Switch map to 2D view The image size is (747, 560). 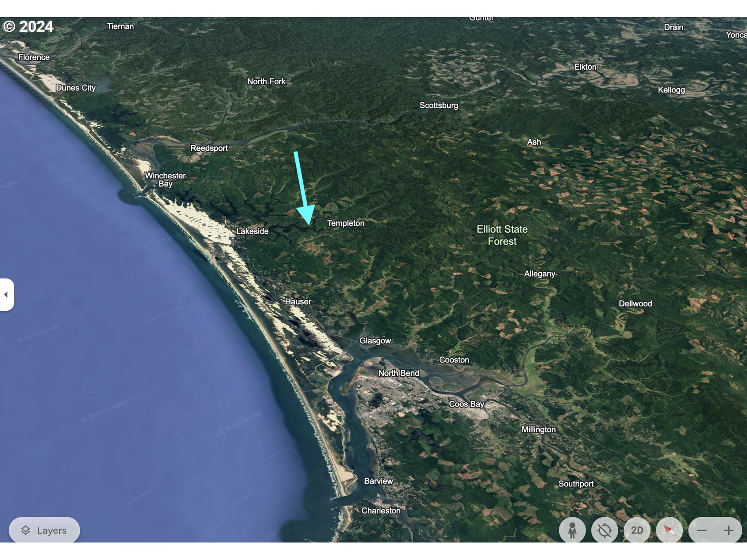(637, 530)
